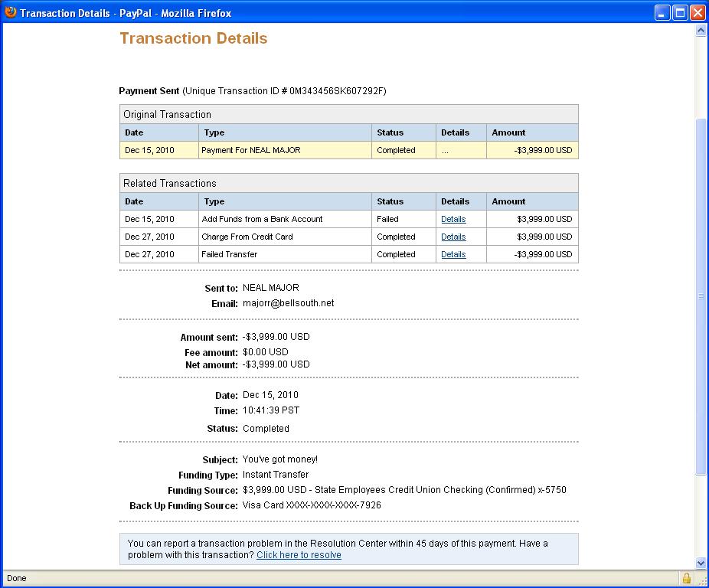The width and height of the screenshot is (709, 588).
Task: Minimize the Firefox window
Action: click(x=662, y=13)
